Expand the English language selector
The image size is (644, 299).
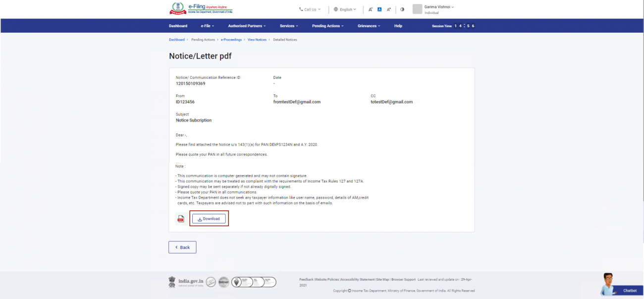(345, 9)
